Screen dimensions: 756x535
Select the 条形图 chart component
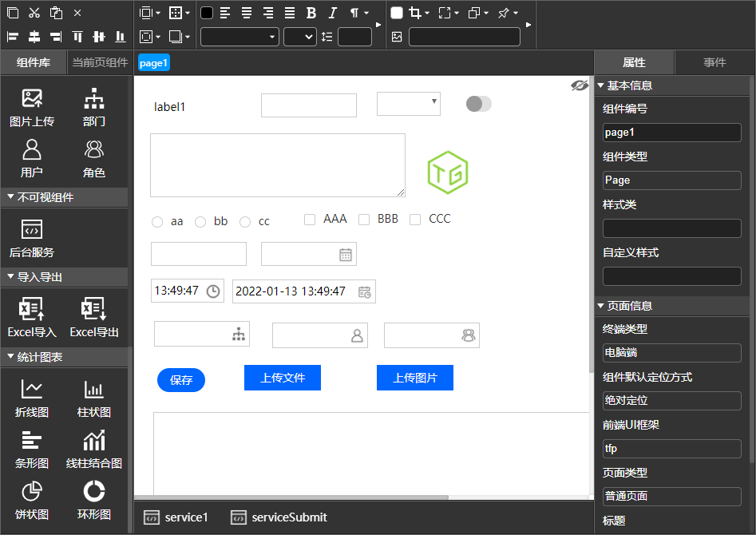(x=32, y=449)
